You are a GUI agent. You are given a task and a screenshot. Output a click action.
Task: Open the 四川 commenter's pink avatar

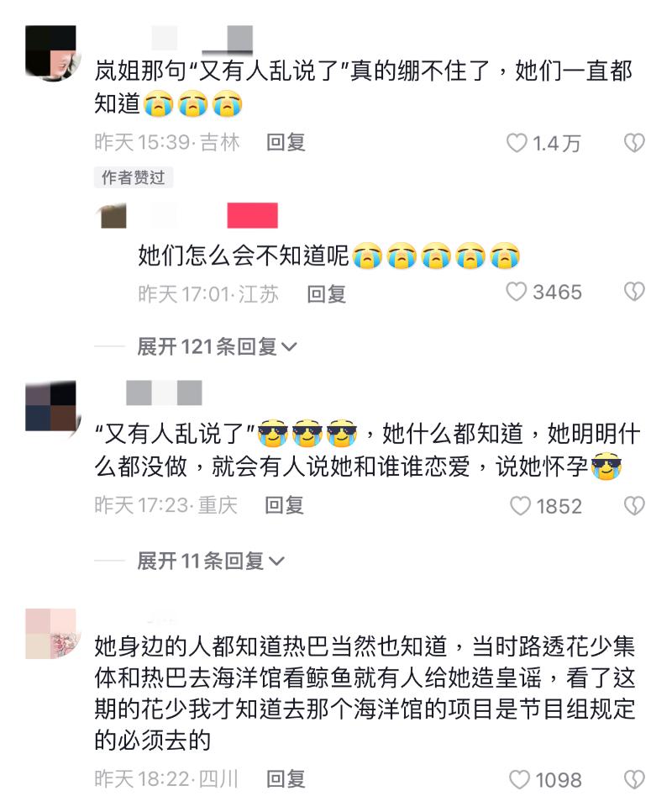pyautogui.click(x=50, y=634)
